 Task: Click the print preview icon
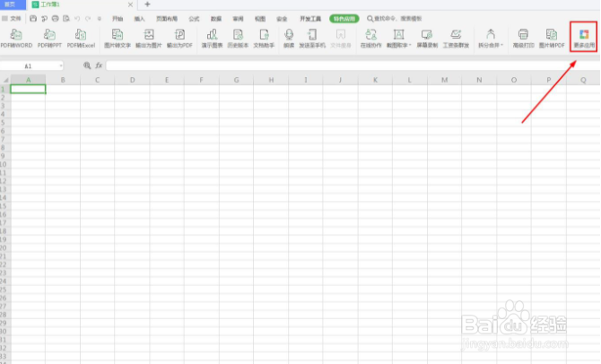[66, 19]
